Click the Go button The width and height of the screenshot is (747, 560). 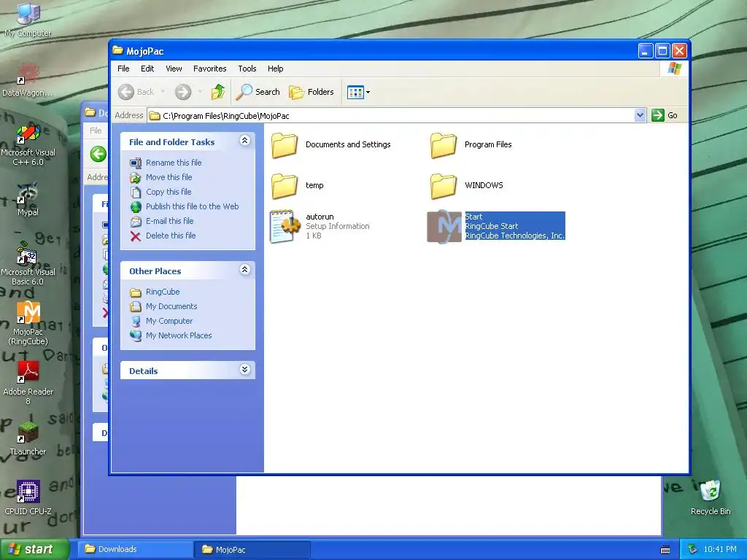pos(665,115)
